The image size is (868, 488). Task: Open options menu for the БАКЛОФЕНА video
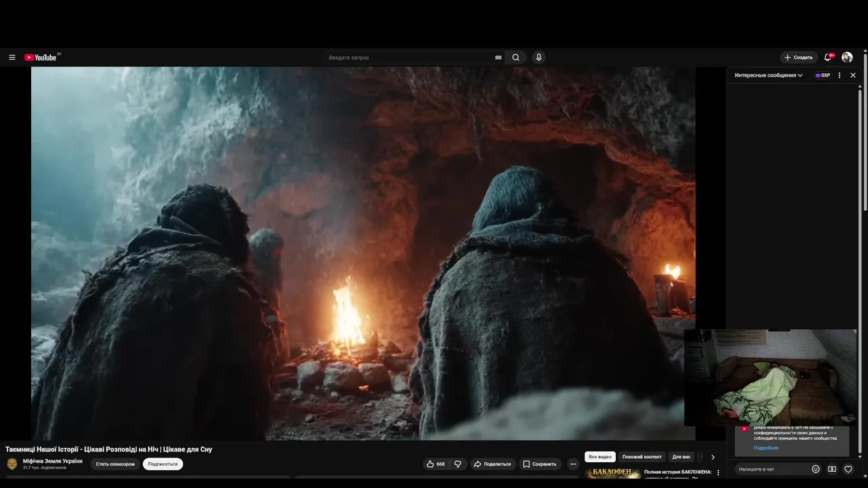coord(719,472)
